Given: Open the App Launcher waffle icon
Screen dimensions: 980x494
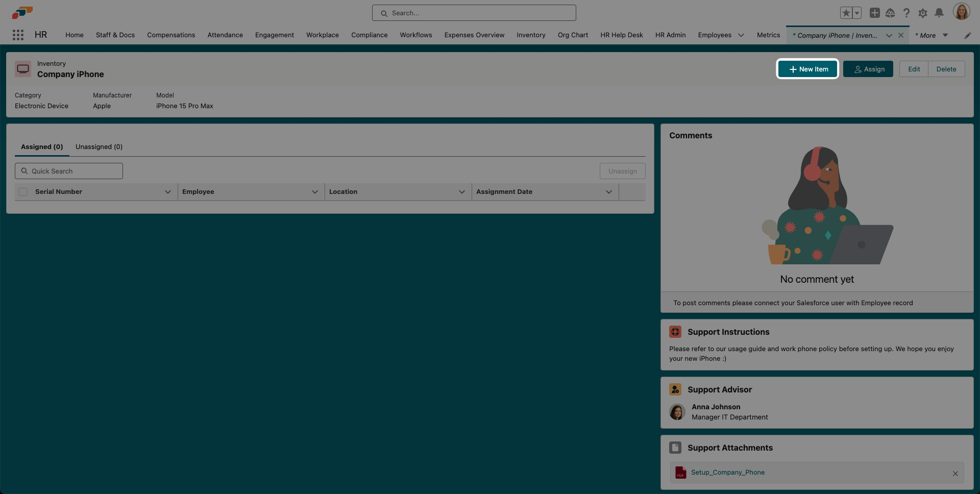Looking at the screenshot, I should coord(18,35).
